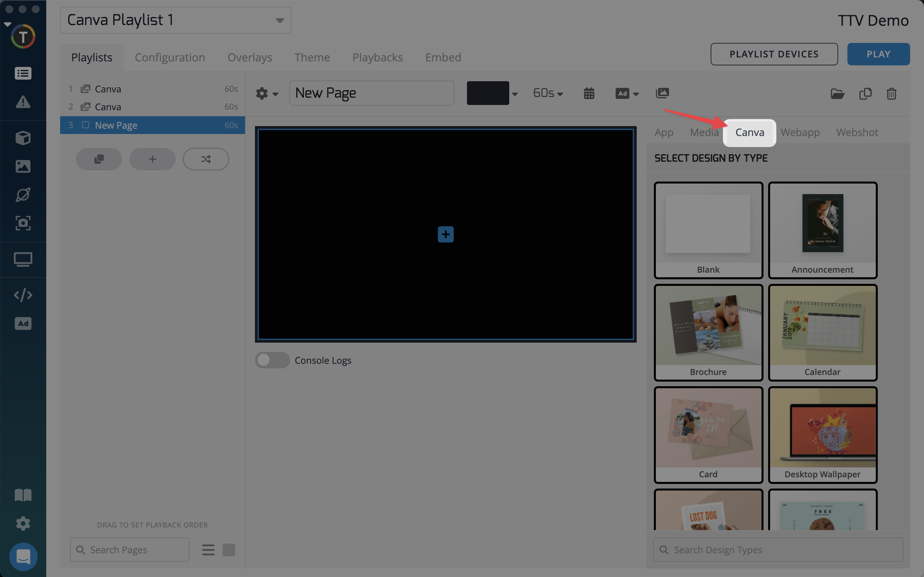
Task: Click the calendar schedule icon
Action: click(x=589, y=93)
